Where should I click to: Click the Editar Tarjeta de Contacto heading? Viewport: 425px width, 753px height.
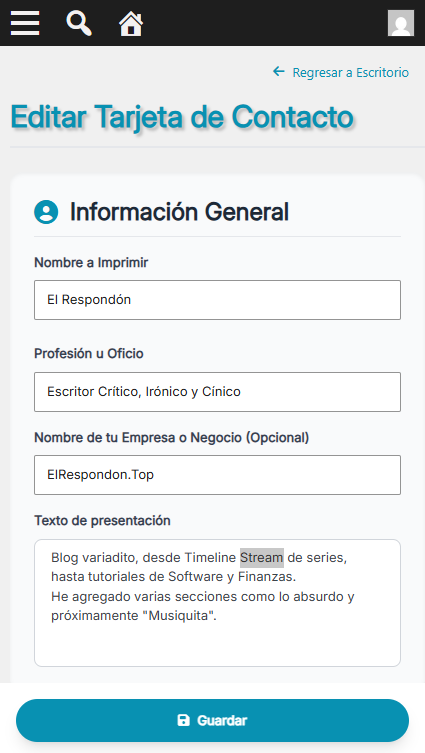coord(182,117)
